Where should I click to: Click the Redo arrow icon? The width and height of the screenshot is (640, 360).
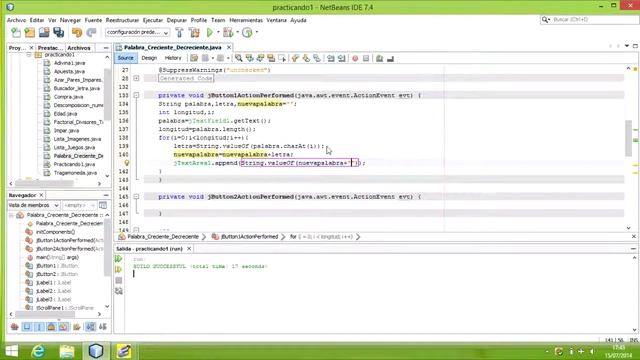tap(91, 32)
